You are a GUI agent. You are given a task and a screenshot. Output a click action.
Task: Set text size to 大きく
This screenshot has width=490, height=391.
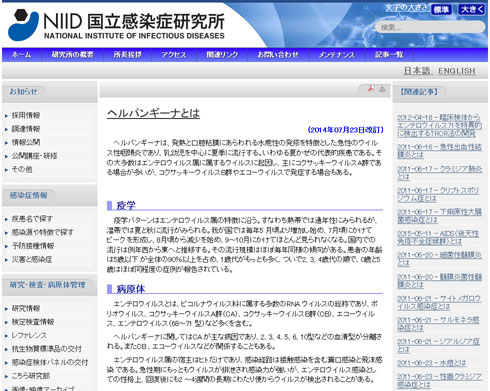click(x=471, y=9)
